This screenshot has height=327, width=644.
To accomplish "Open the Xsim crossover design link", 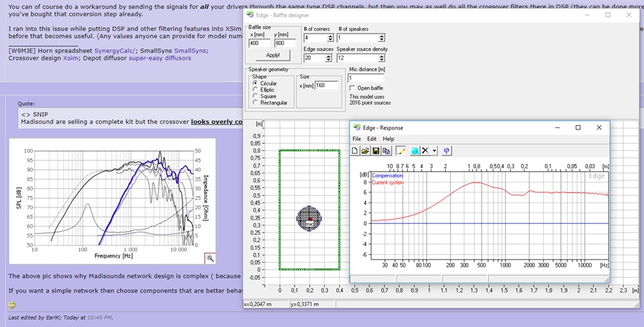I will click(x=70, y=58).
